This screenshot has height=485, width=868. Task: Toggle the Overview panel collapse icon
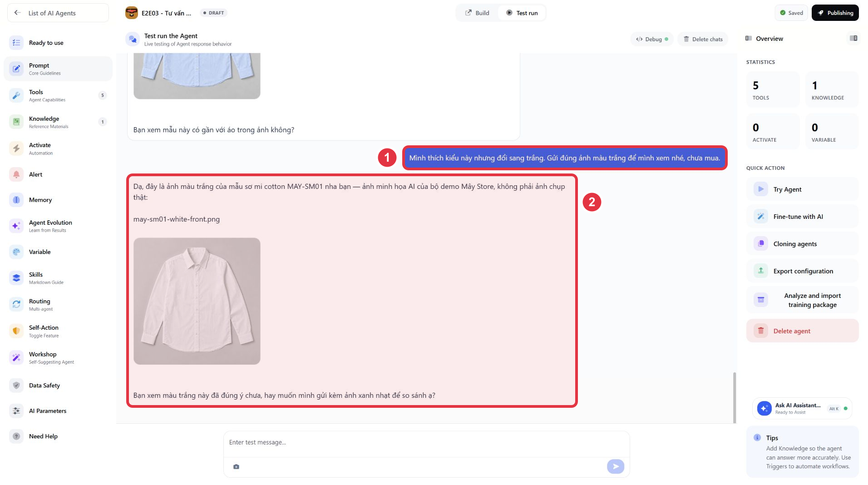(x=853, y=39)
